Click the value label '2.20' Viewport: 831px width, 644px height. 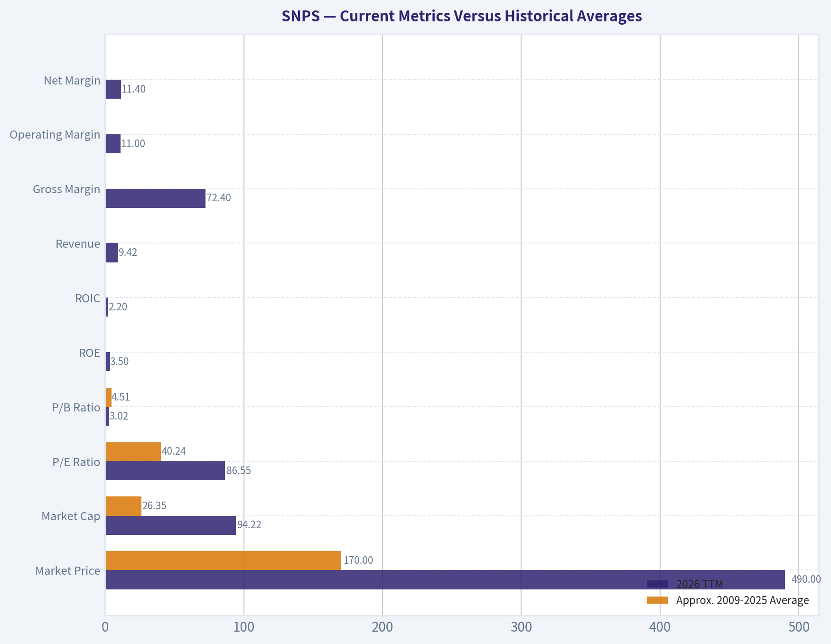pyautogui.click(x=118, y=307)
